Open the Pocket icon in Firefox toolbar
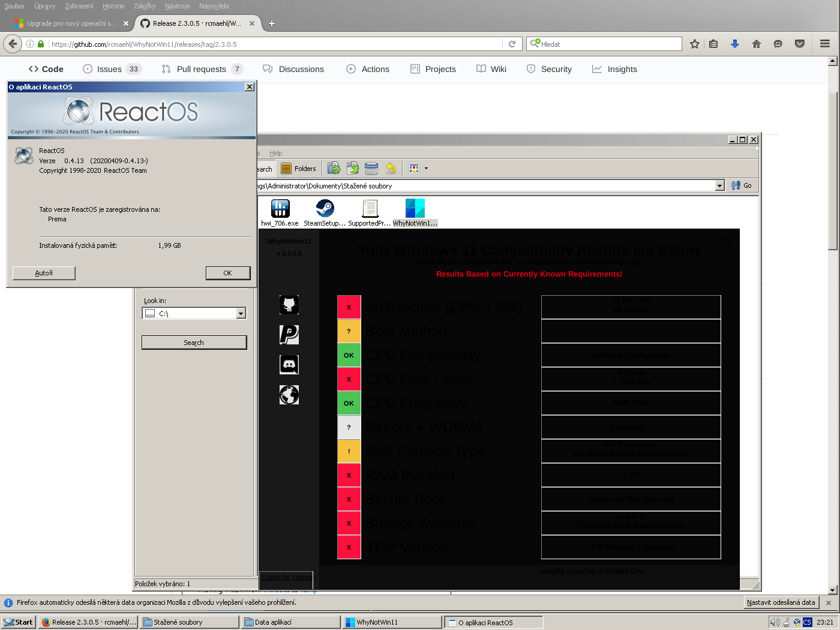 (x=799, y=44)
